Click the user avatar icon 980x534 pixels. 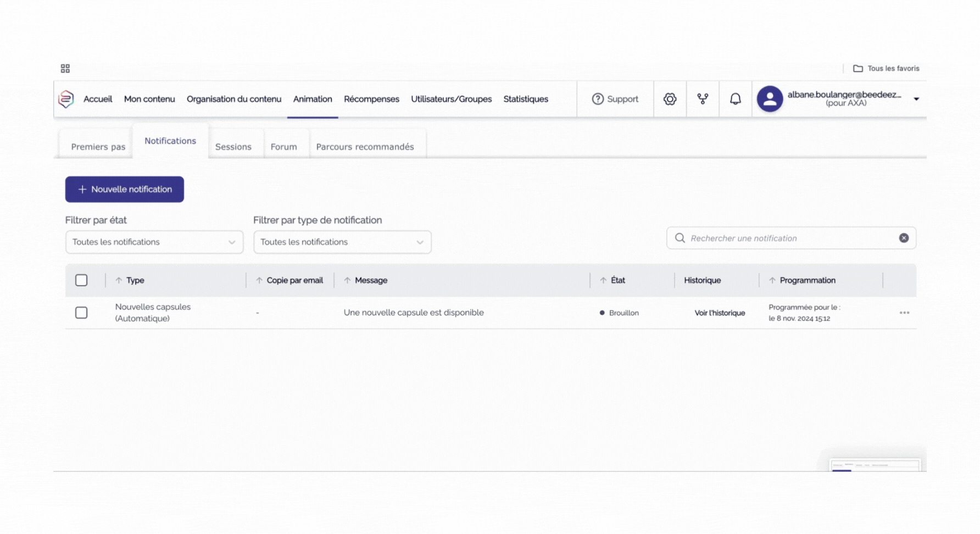coord(770,99)
